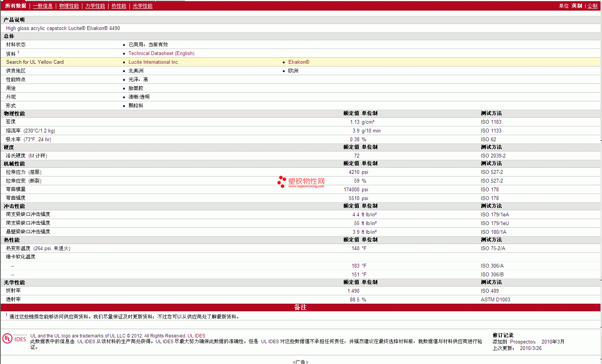This screenshot has height=364, width=602.
Task: Click the 清晰/透明 appearance entry
Action: tap(139, 97)
